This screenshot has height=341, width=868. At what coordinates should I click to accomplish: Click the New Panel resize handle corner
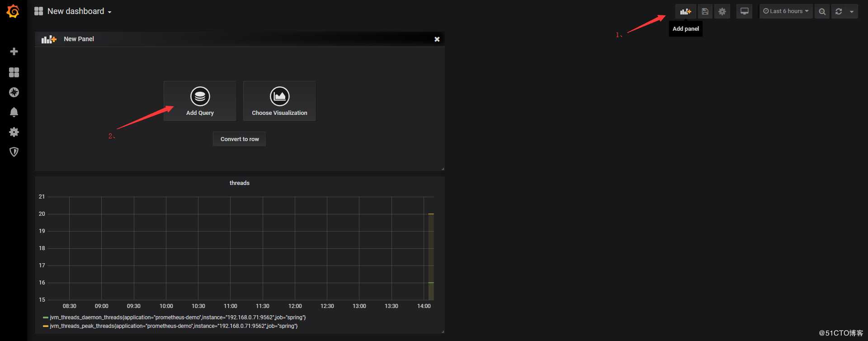coord(443,169)
